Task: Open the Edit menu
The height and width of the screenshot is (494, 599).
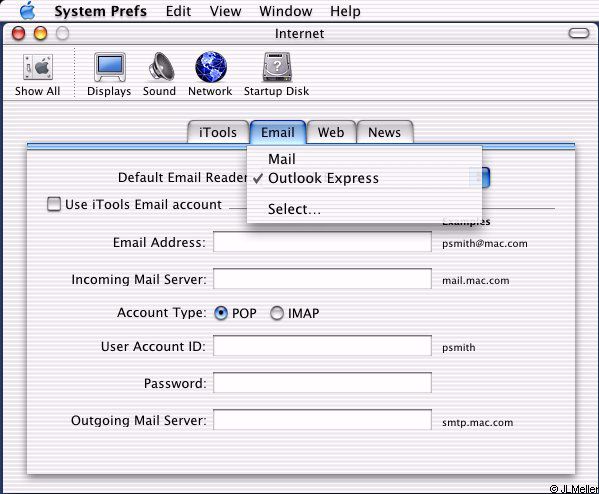Action: tap(178, 11)
